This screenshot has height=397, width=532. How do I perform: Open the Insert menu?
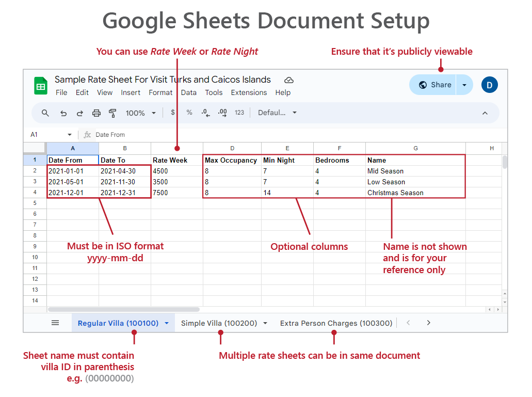[x=131, y=92]
